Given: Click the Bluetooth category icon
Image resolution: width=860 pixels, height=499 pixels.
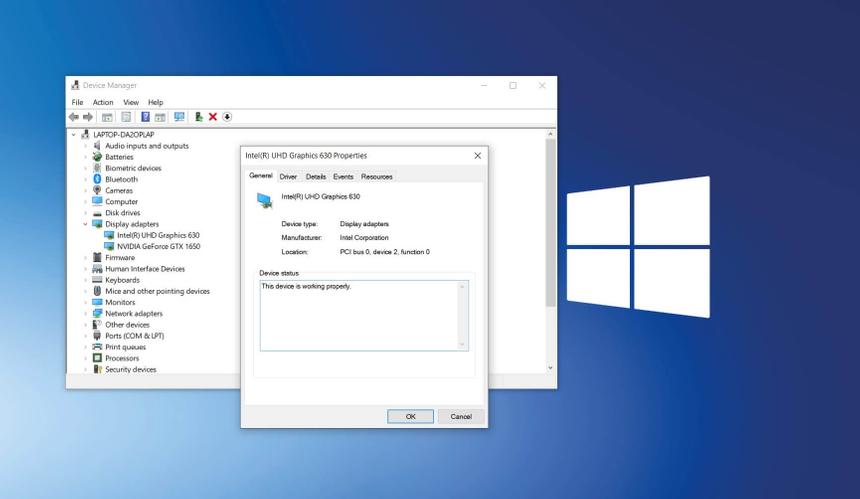Looking at the screenshot, I should (x=97, y=179).
